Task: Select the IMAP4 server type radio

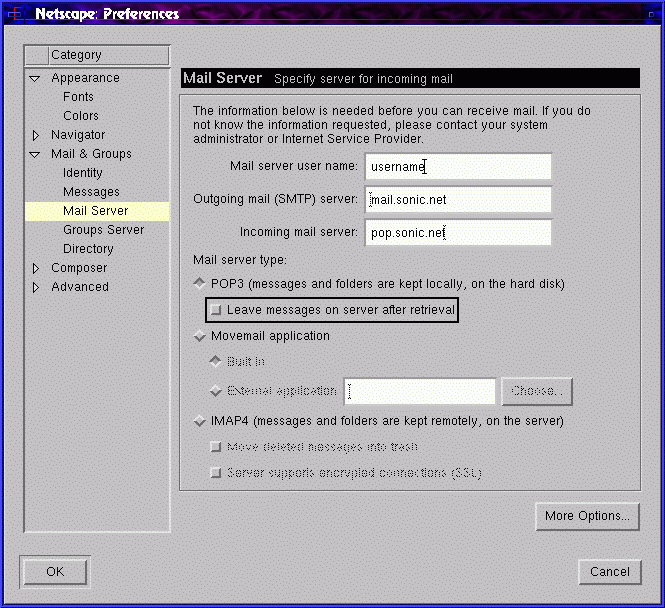Action: (x=199, y=421)
